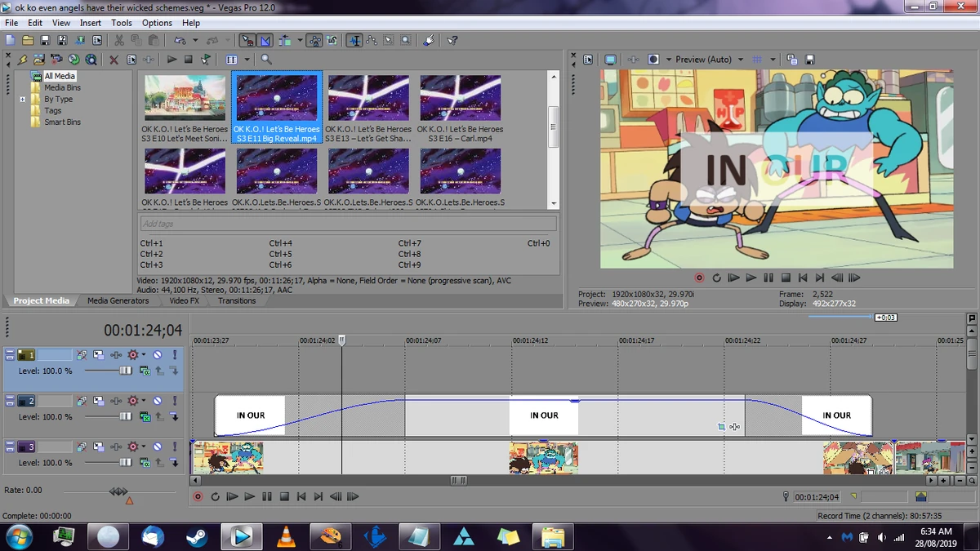
Task: Click What's This Help icon
Action: [452, 40]
